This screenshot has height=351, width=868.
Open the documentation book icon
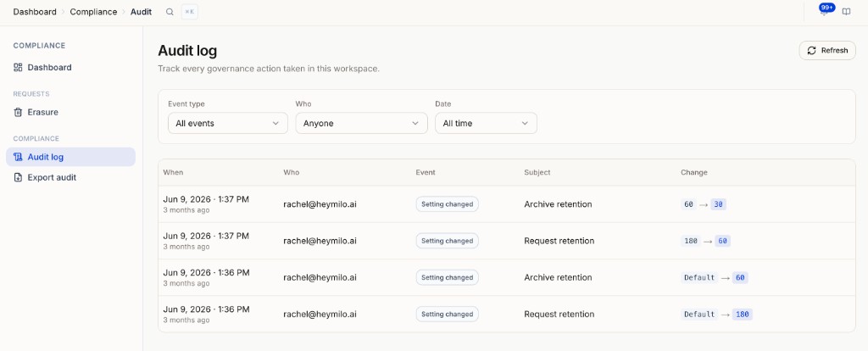click(846, 12)
